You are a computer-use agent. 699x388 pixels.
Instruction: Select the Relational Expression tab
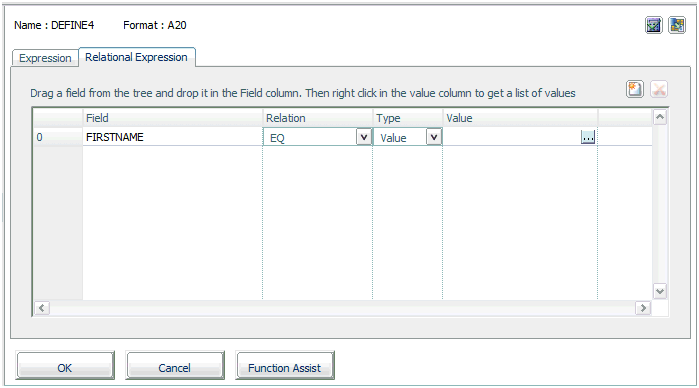click(136, 57)
